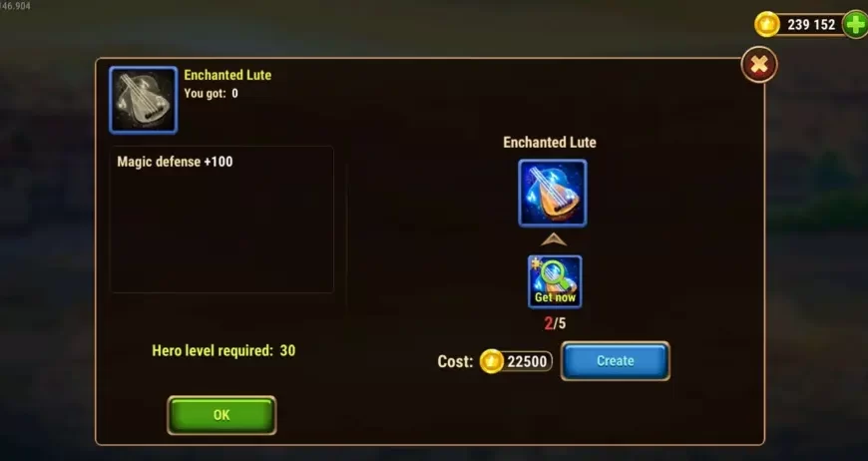868x461 pixels.
Task: Click the Magic defense +100 stat box
Action: pos(221,220)
